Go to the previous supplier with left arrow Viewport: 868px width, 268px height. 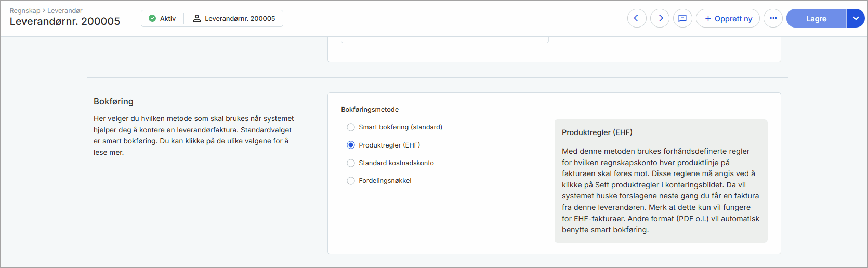(x=637, y=18)
